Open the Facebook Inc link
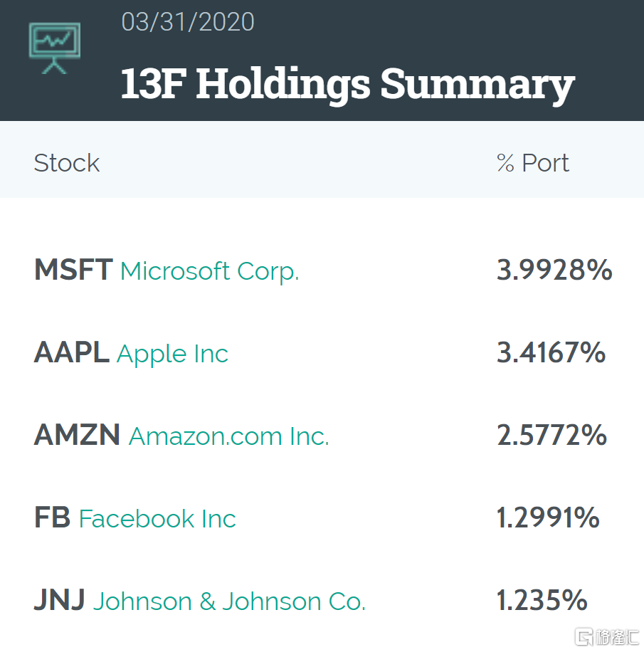Screen dimensions: 644x652 [x=157, y=519]
